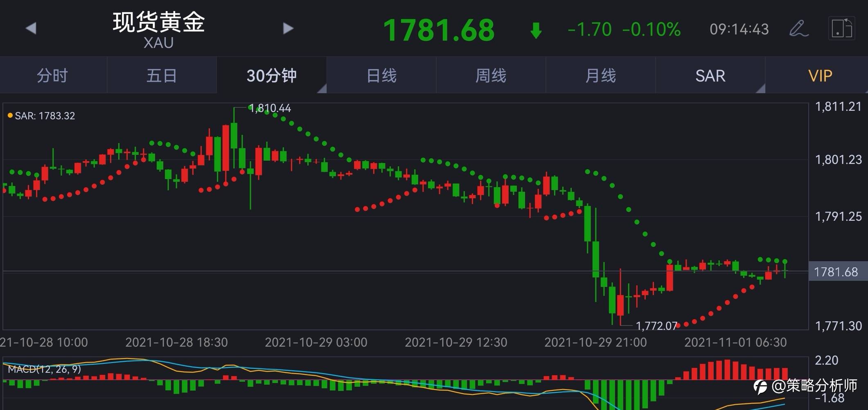Select the XAU symbol code
The height and width of the screenshot is (410, 868).
158,43
